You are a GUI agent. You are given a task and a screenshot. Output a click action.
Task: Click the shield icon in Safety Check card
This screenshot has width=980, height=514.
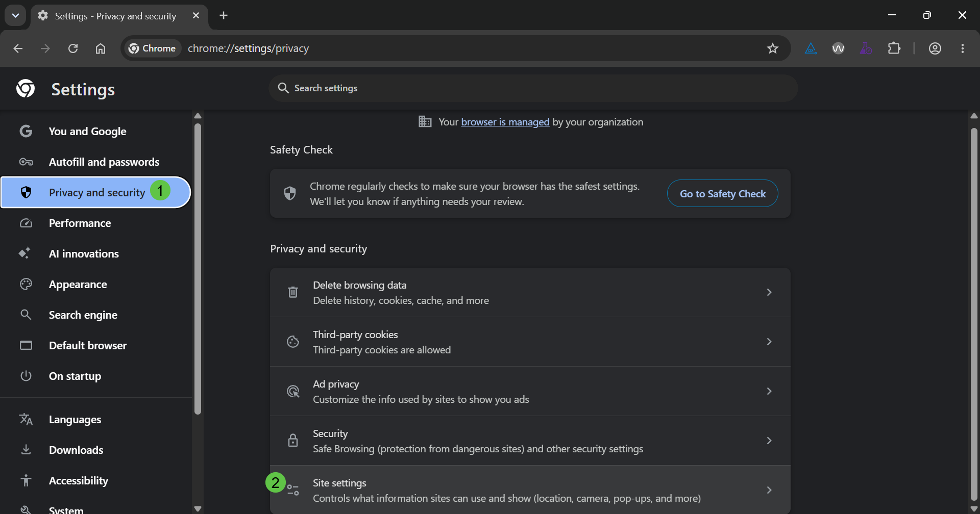pyautogui.click(x=290, y=193)
